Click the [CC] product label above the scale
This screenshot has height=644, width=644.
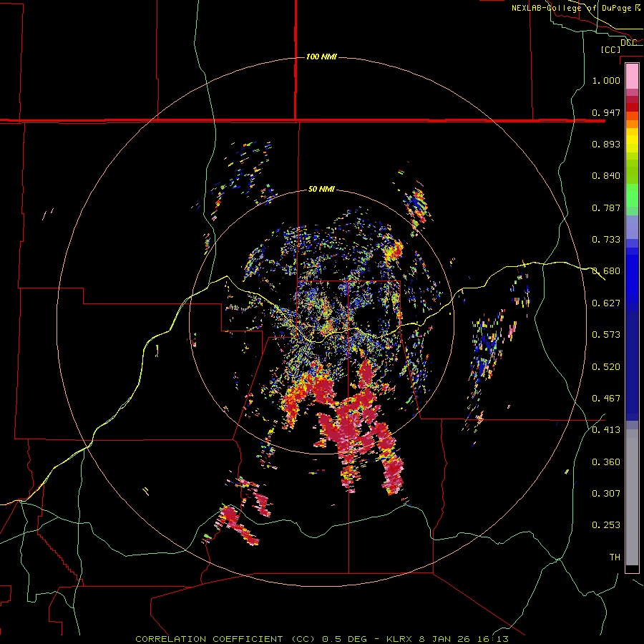(x=610, y=49)
